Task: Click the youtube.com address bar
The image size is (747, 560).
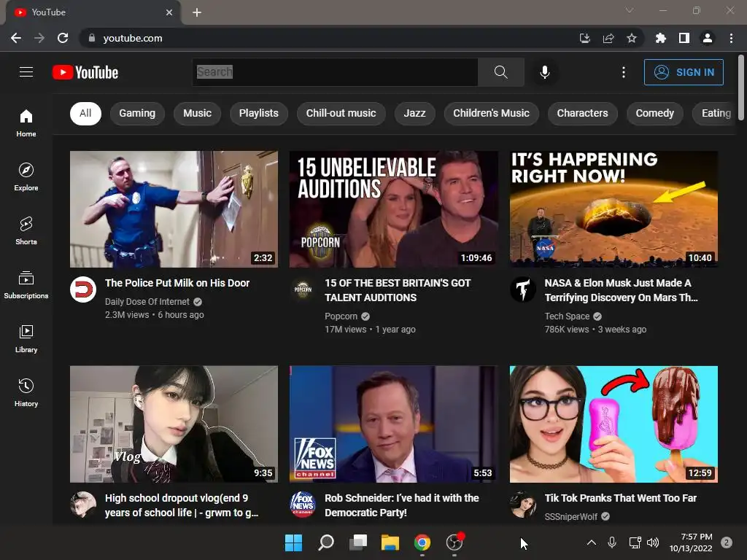Action: tap(329, 38)
